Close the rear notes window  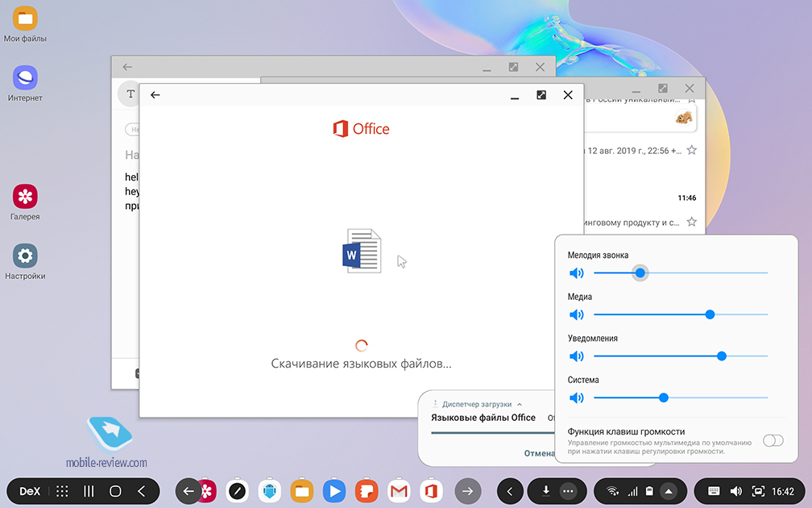pyautogui.click(x=540, y=67)
